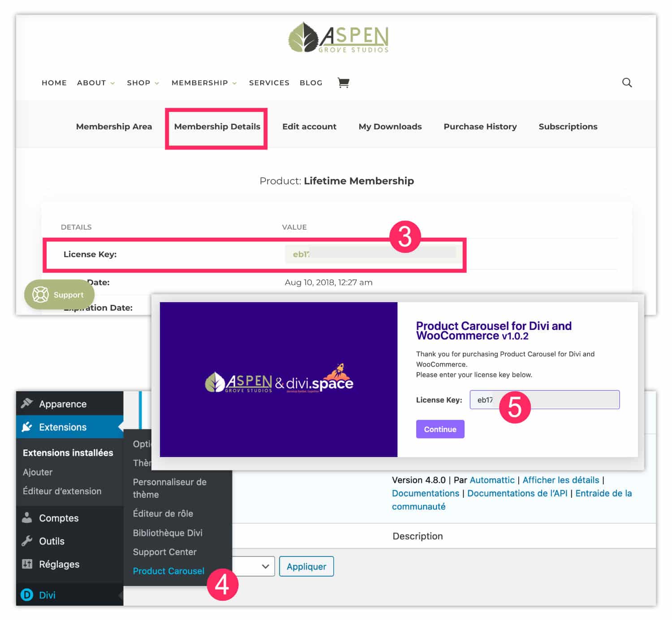
Task: Select the Membership Details tab
Action: (217, 127)
